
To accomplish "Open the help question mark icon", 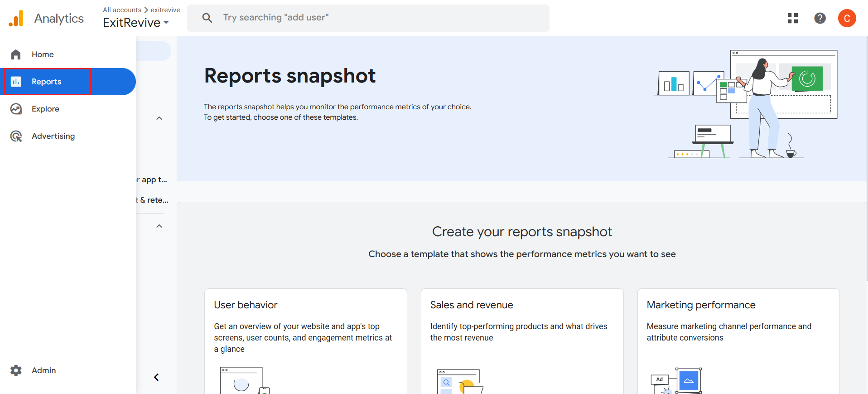I will tap(820, 18).
